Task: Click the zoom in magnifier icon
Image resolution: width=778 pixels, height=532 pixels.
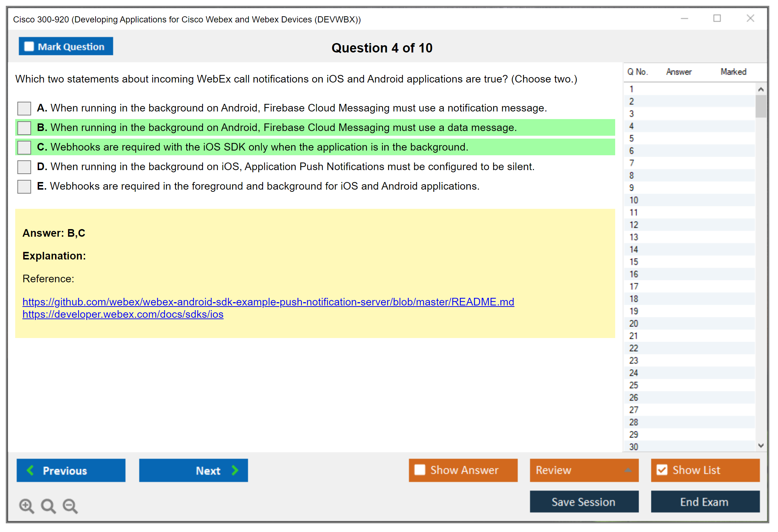Action: [x=26, y=506]
